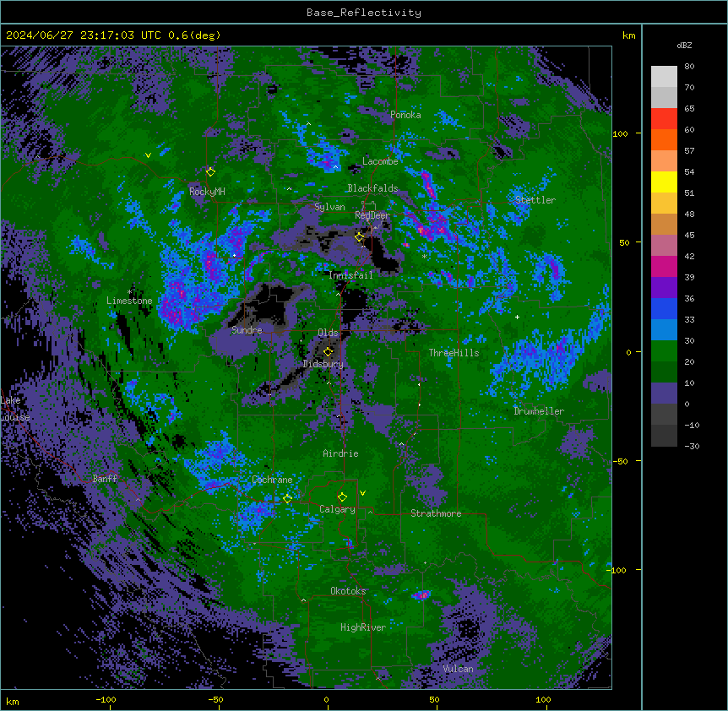Click the yellow V marker northwest of RockyMH
This screenshot has width=728, height=711.
(x=148, y=155)
